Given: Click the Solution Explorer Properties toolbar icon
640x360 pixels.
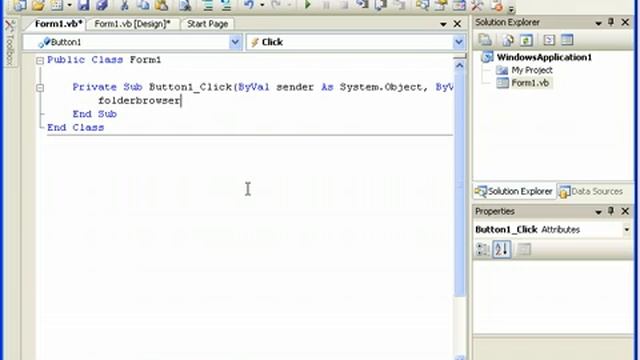Looking at the screenshot, I should pos(485,40).
